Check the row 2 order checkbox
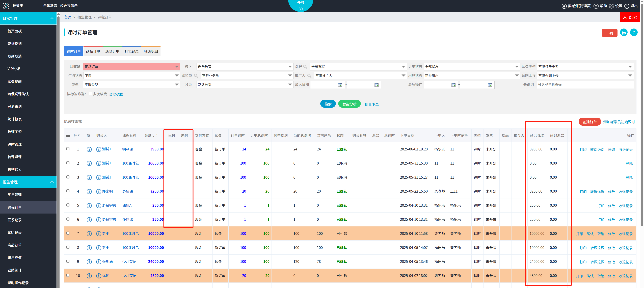Viewport: 644px width, 288px height. 68,163
